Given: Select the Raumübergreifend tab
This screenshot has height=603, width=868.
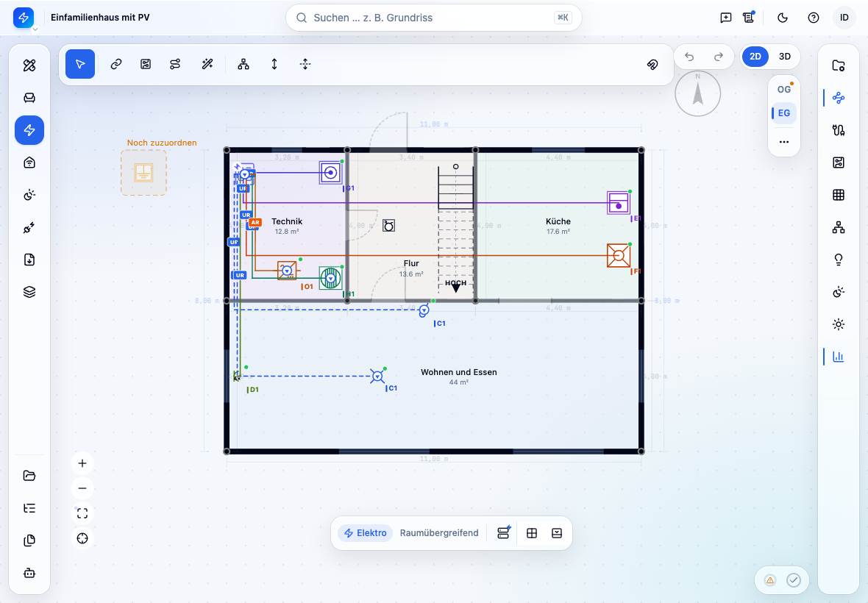Looking at the screenshot, I should click(439, 532).
